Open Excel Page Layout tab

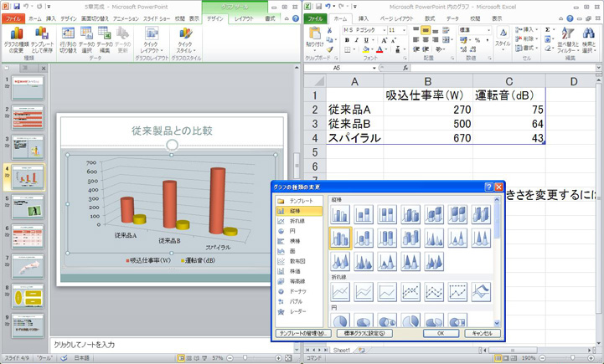pyautogui.click(x=396, y=18)
